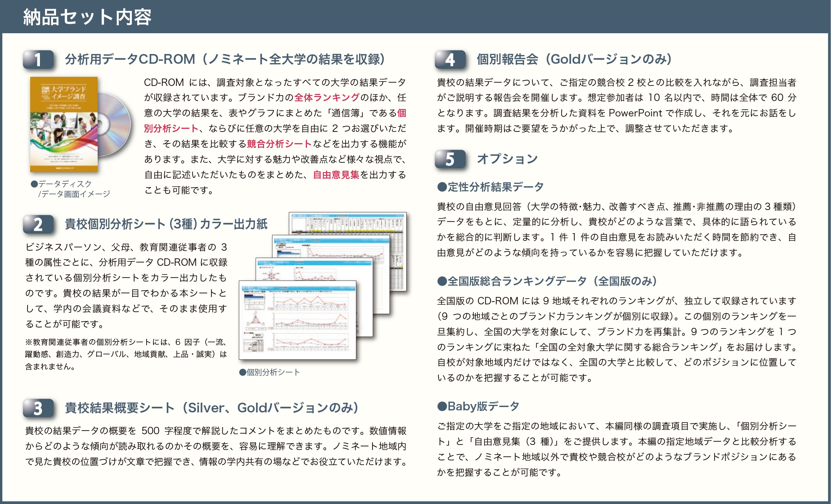Click the line beginning ご指定の大学をご指定の地域

[x=617, y=426]
